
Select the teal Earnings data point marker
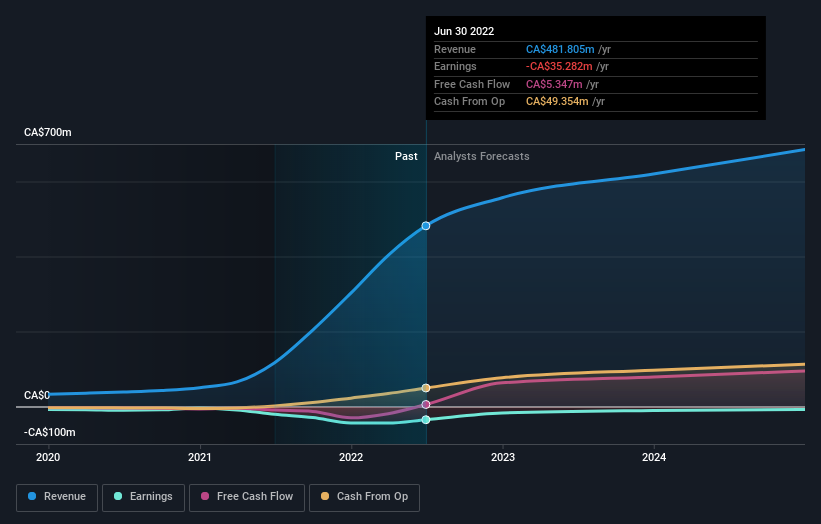click(426, 419)
